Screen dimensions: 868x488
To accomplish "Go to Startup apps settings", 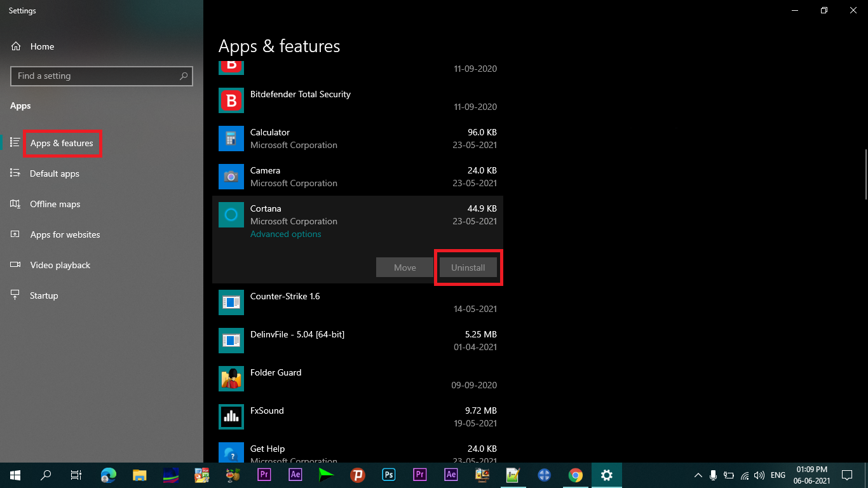I will (44, 295).
